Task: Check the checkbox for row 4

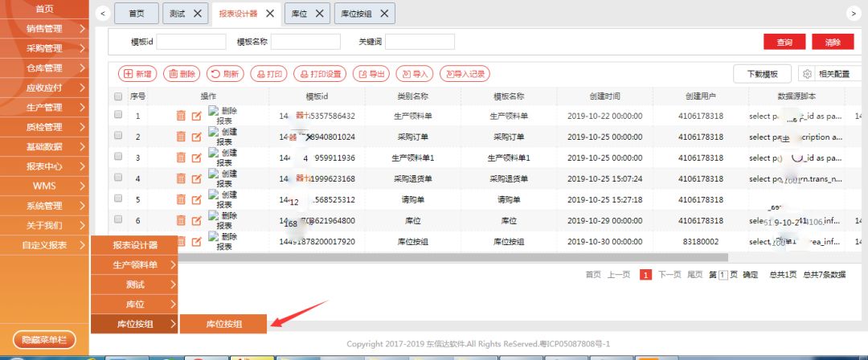Action: [118, 178]
